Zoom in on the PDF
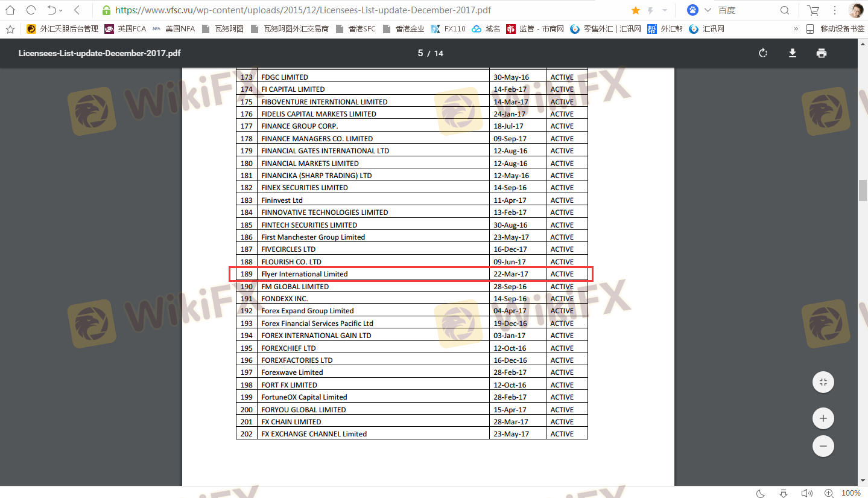 (x=823, y=418)
